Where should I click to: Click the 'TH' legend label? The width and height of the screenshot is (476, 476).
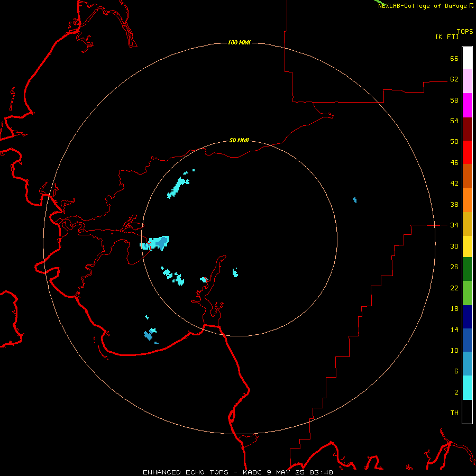[x=454, y=413]
